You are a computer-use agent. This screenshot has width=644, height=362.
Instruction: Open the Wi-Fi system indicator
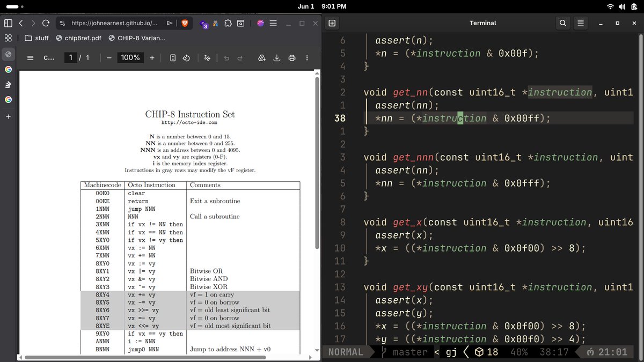click(x=610, y=6)
